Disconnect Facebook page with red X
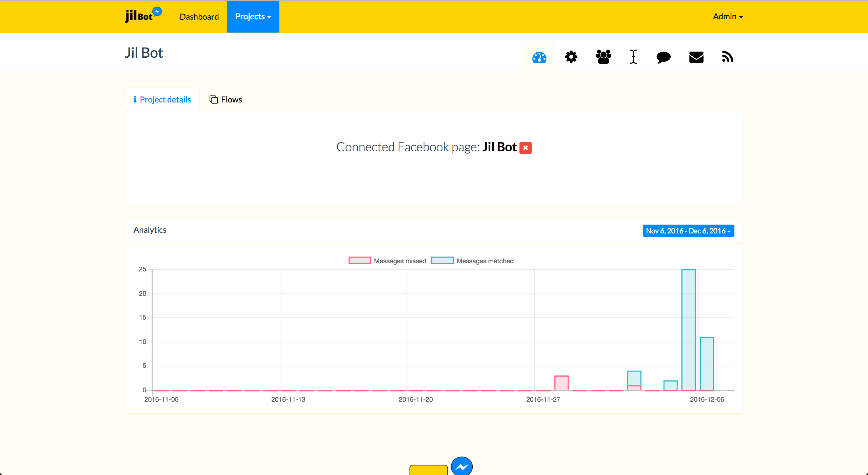Image resolution: width=868 pixels, height=475 pixels. point(525,148)
